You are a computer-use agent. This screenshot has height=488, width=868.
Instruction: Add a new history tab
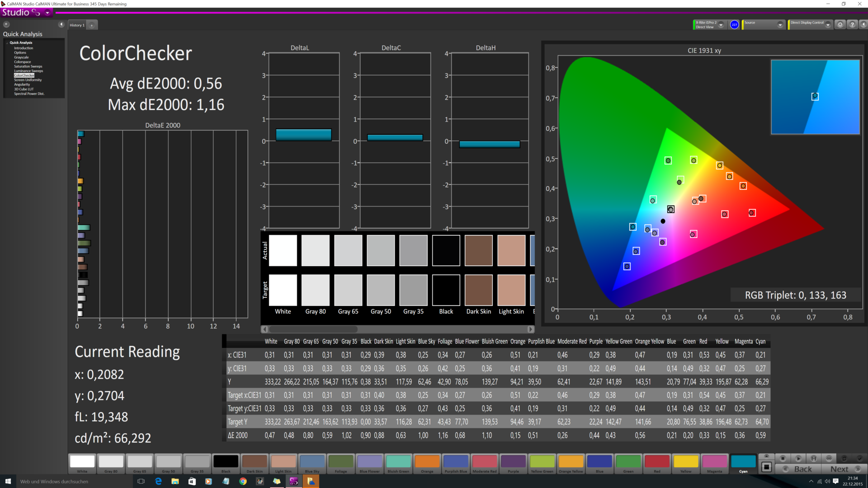pos(92,25)
